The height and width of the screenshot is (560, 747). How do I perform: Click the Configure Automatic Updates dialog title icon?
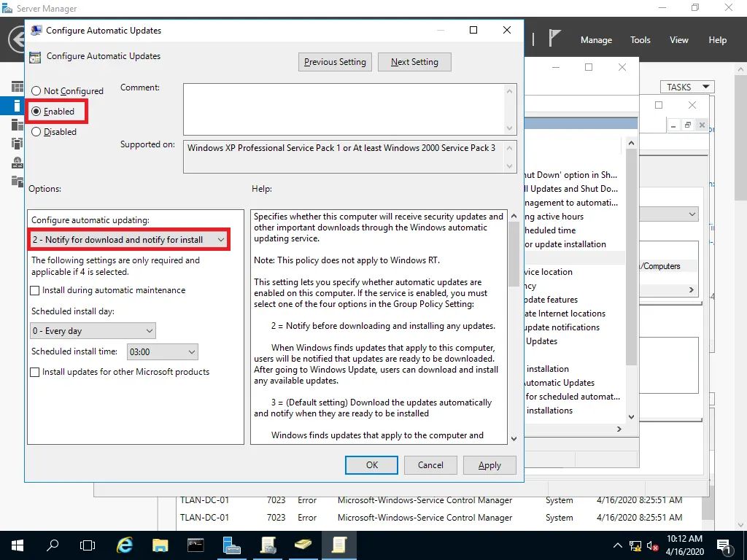36,31
